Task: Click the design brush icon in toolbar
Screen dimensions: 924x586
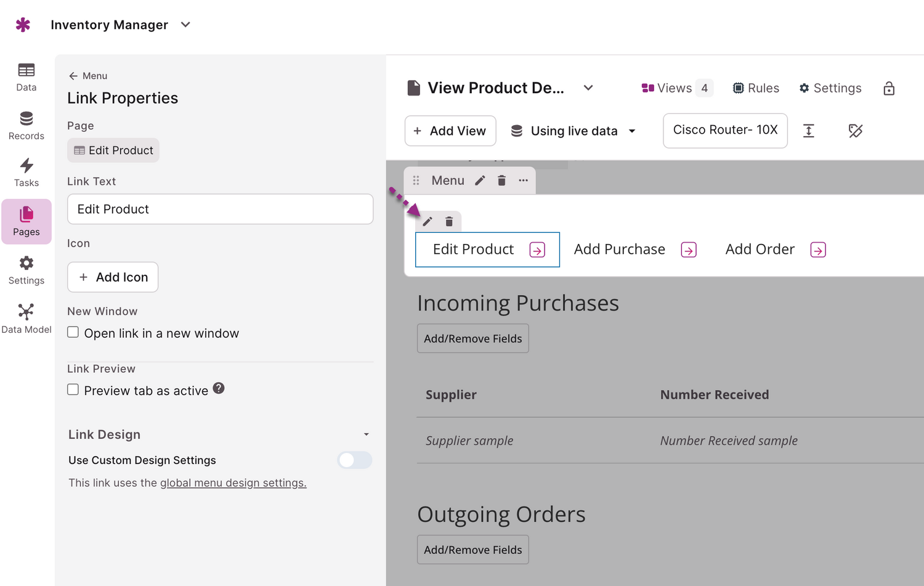Action: [x=855, y=131]
